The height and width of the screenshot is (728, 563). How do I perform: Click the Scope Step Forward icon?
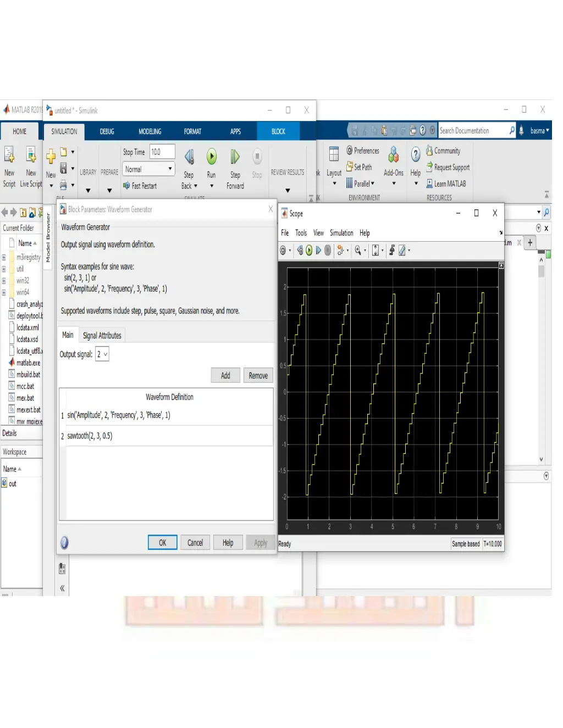[x=318, y=251]
